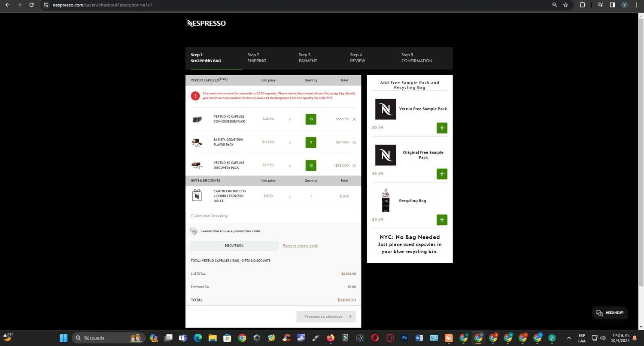644x346 pixels.
Task: Click Proceed to checkout button
Action: tap(326, 317)
